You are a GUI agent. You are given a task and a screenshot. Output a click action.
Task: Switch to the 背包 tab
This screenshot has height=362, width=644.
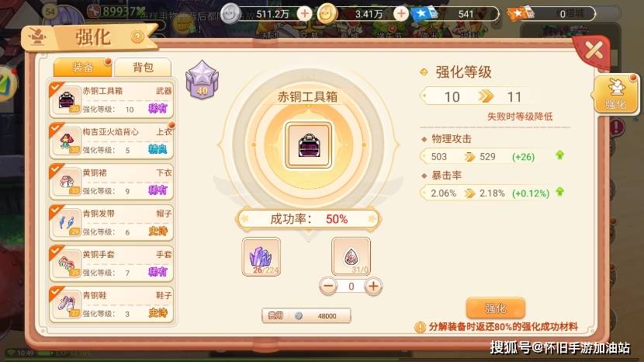click(x=143, y=67)
